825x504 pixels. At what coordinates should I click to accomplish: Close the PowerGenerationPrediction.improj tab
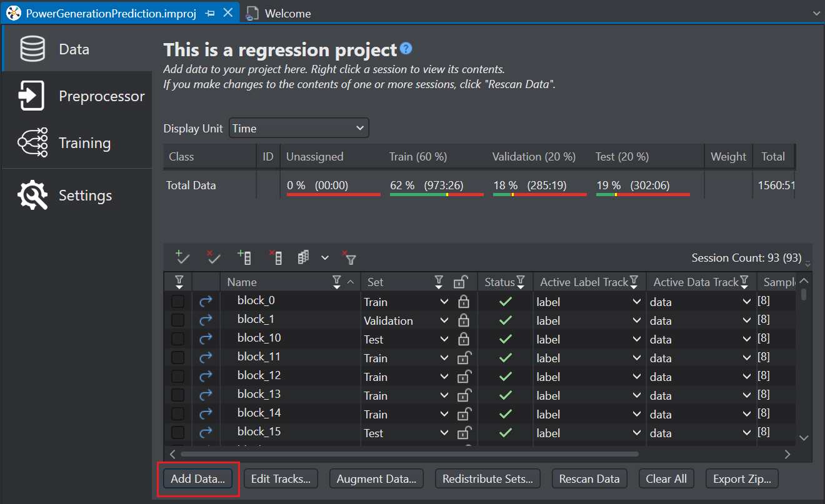click(x=228, y=12)
